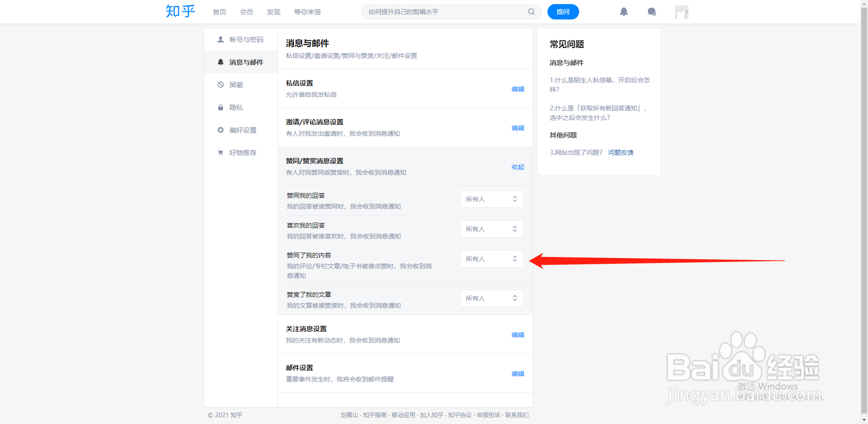Click the search magnifier icon

tap(531, 12)
